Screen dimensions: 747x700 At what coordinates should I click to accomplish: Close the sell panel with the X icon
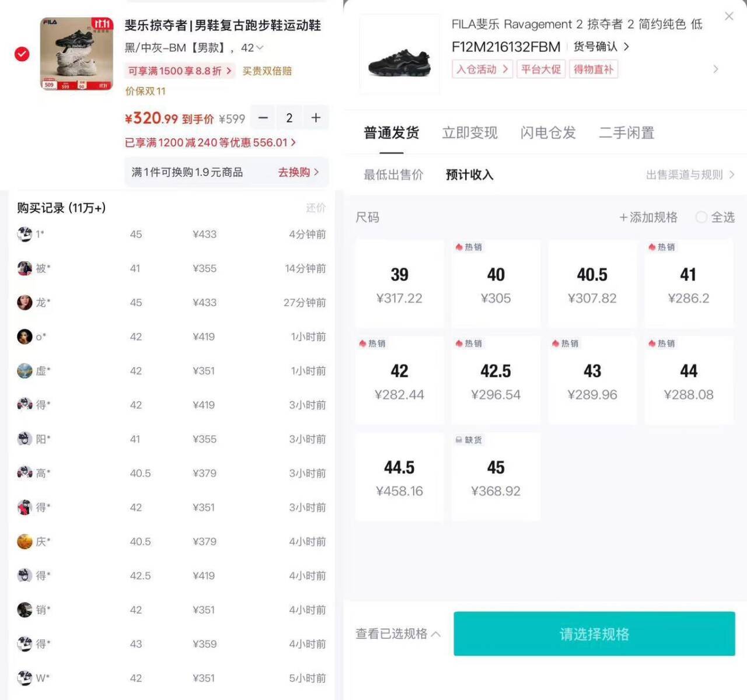[729, 16]
